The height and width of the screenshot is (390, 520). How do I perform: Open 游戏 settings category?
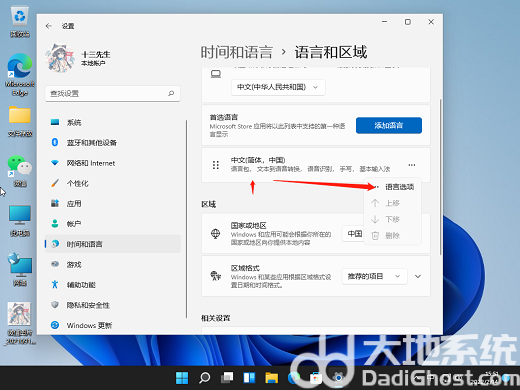tap(112, 265)
